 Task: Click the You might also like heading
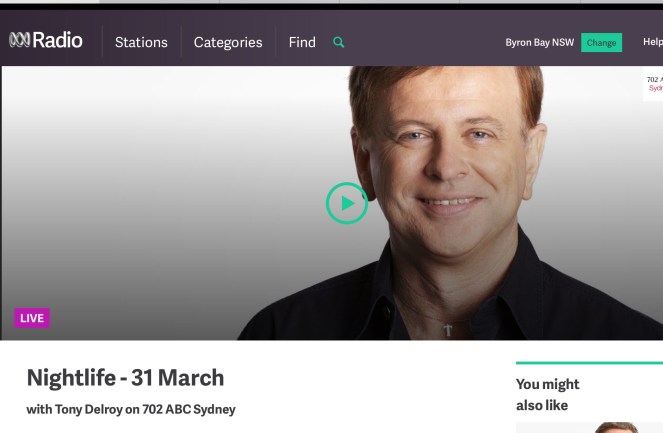pyautogui.click(x=548, y=395)
